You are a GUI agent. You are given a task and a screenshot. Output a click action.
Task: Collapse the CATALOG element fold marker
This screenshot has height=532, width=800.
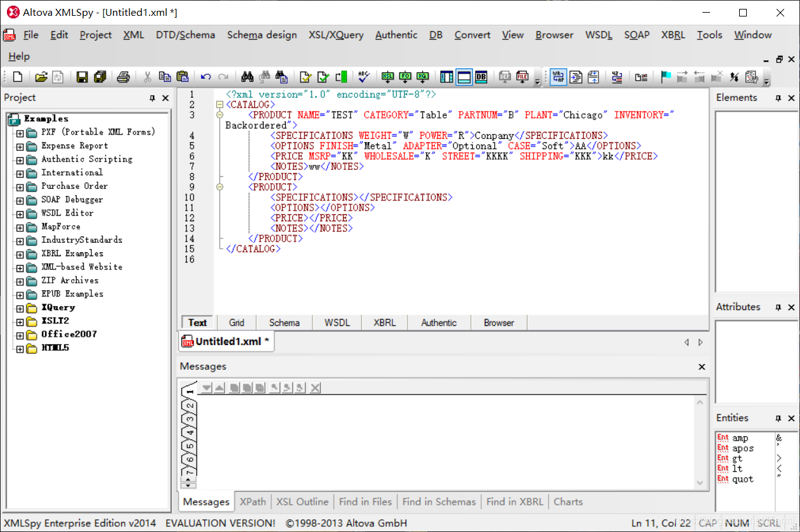coord(219,105)
